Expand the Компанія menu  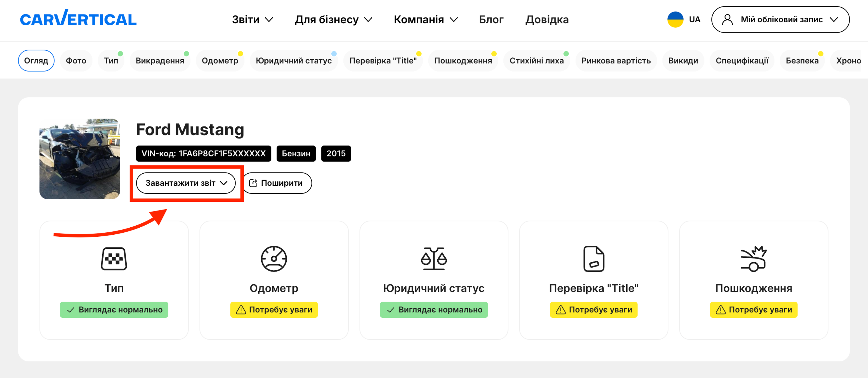[426, 19]
